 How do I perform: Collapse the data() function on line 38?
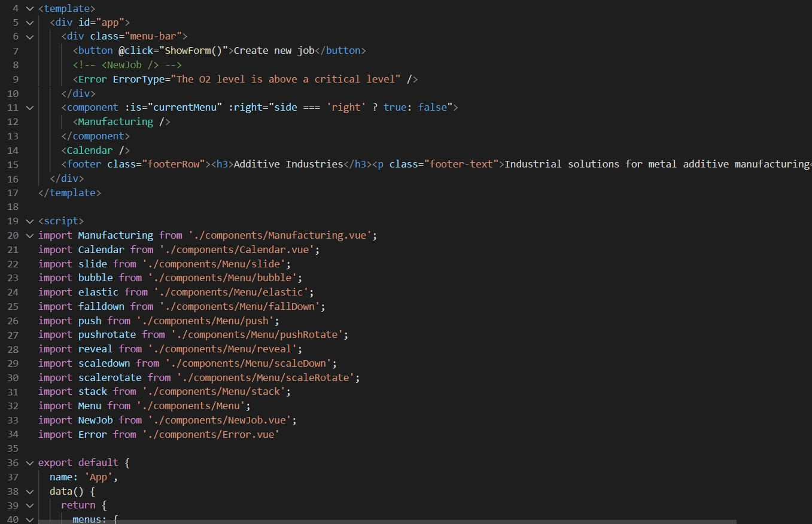point(30,492)
